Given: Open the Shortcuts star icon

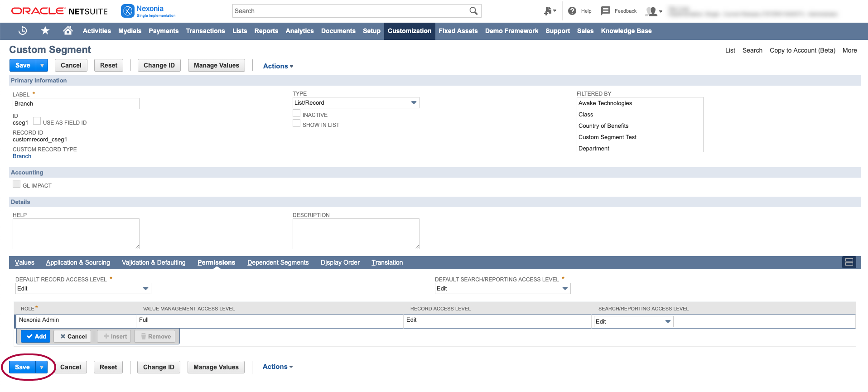Looking at the screenshot, I should (x=45, y=31).
